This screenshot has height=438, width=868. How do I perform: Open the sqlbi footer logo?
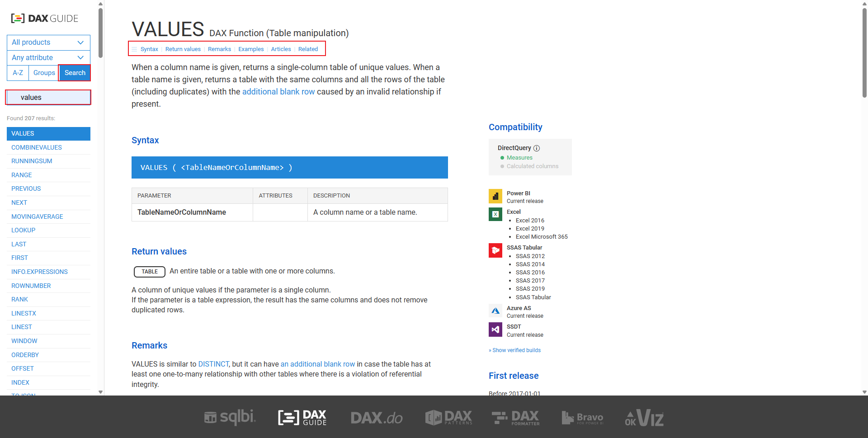[x=230, y=417]
